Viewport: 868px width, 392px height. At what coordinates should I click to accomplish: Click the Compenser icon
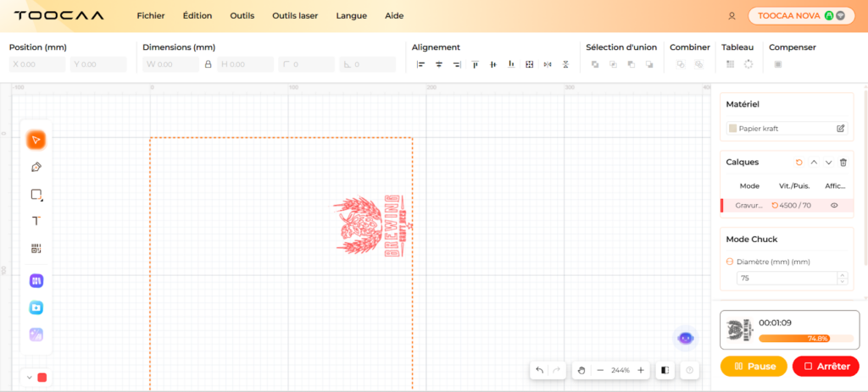click(778, 64)
